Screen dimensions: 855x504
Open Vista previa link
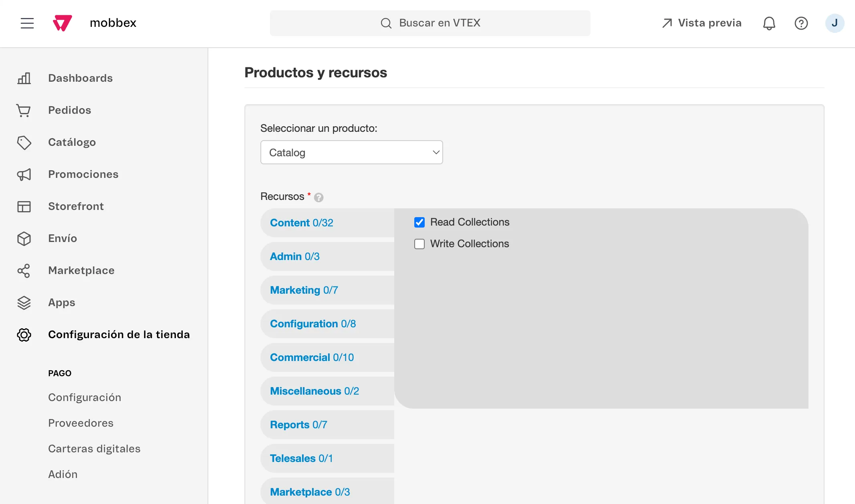coord(702,23)
